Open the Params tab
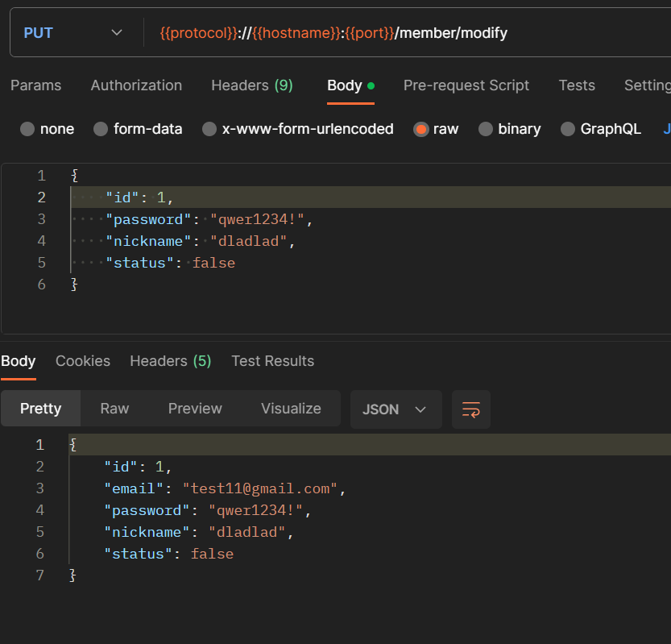The width and height of the screenshot is (671, 644). 35,85
